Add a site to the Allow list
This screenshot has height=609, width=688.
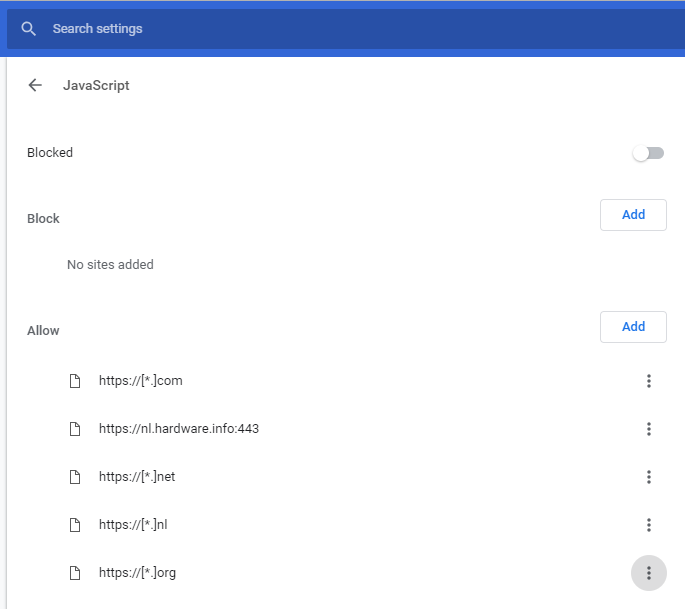tap(633, 327)
